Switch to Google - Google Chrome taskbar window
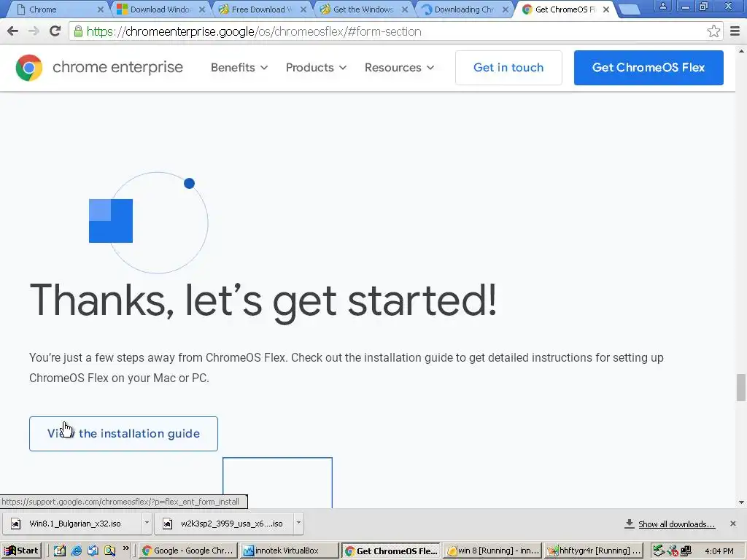This screenshot has width=747, height=560. pos(187,551)
